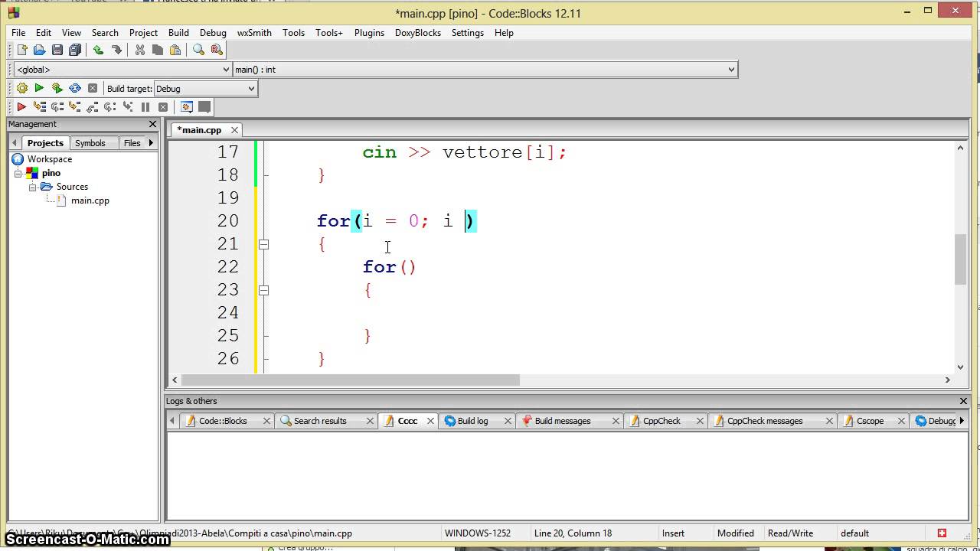
Task: Open the main() : int function dropdown
Action: tap(485, 70)
